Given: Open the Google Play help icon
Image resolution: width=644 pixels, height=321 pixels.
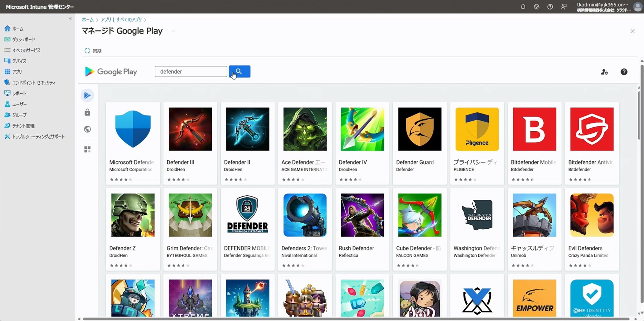Looking at the screenshot, I should 624,72.
